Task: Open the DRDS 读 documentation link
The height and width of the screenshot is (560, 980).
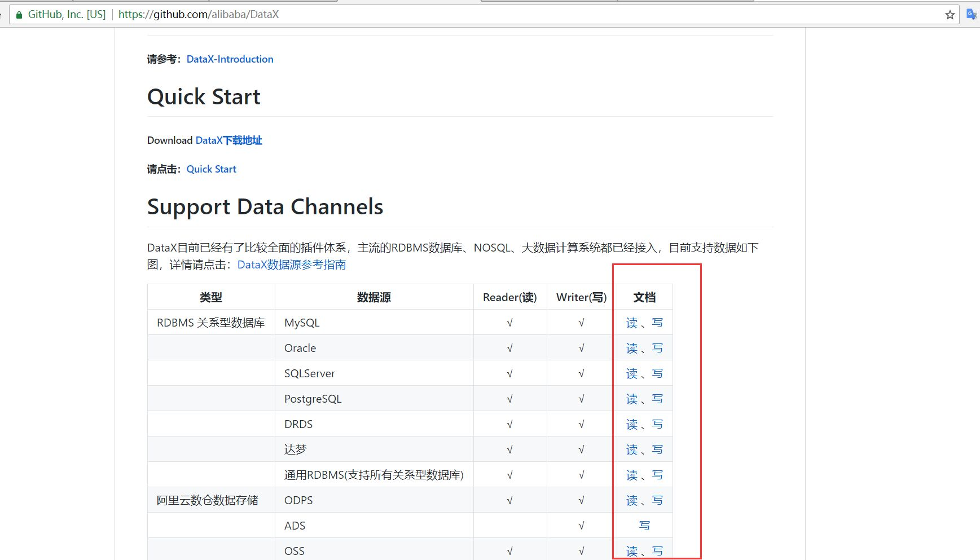Action: pyautogui.click(x=631, y=424)
